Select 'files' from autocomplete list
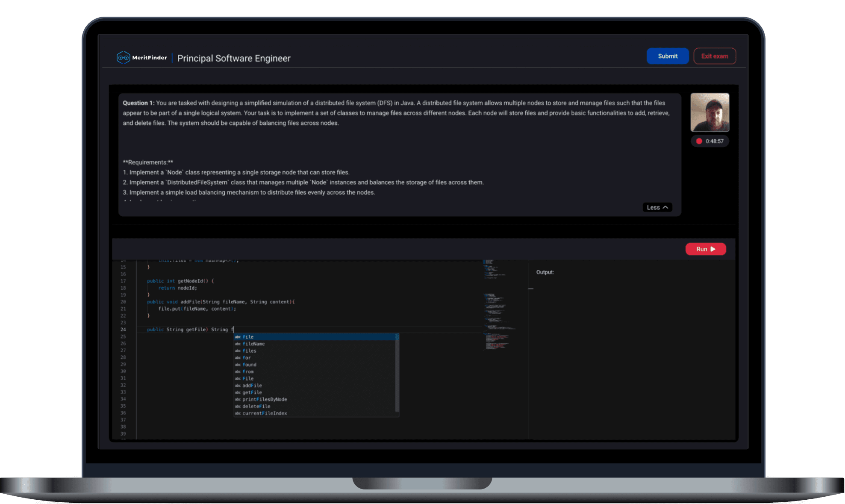The height and width of the screenshot is (504, 845). point(249,351)
